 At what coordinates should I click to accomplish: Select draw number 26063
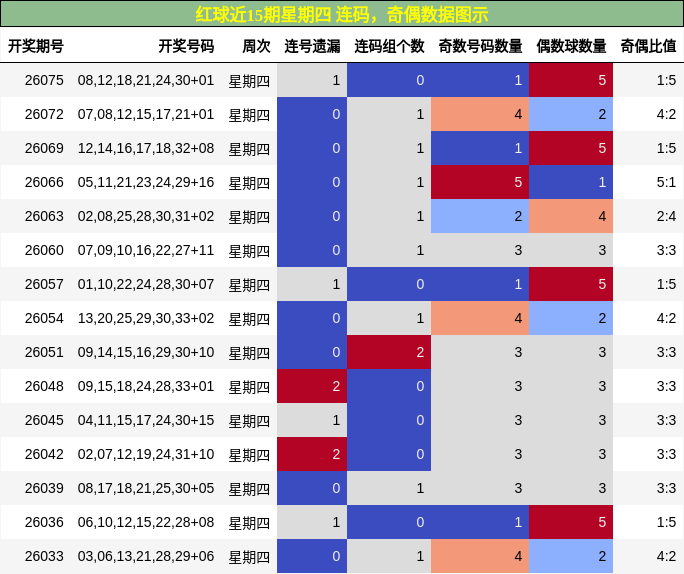[x=44, y=216]
